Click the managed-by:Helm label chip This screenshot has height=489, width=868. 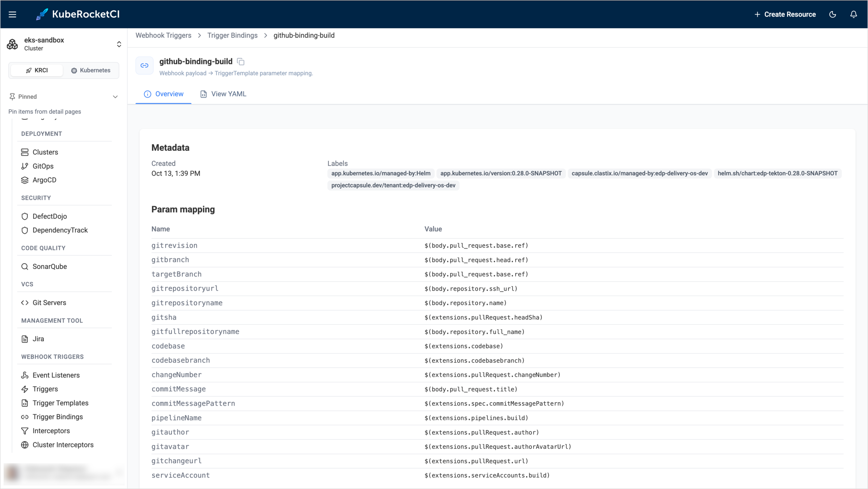[x=381, y=173]
